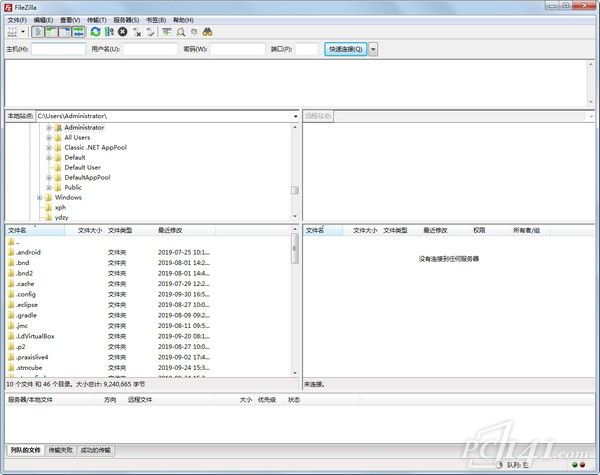Switch to the 传输失败 tab
The image size is (600, 475).
pyautogui.click(x=60, y=450)
